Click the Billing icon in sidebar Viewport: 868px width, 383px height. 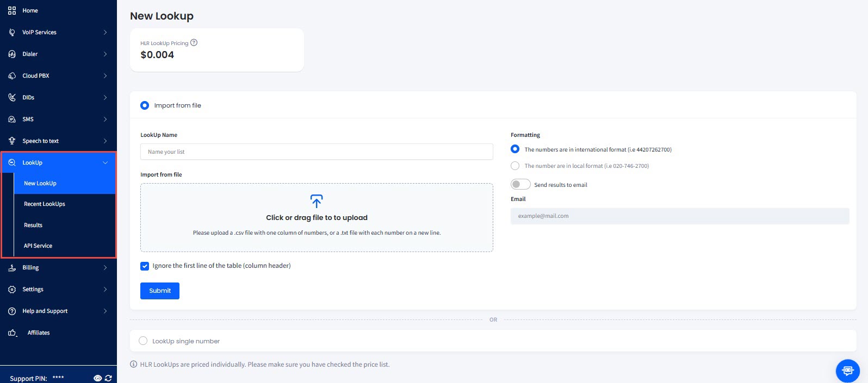click(12, 267)
